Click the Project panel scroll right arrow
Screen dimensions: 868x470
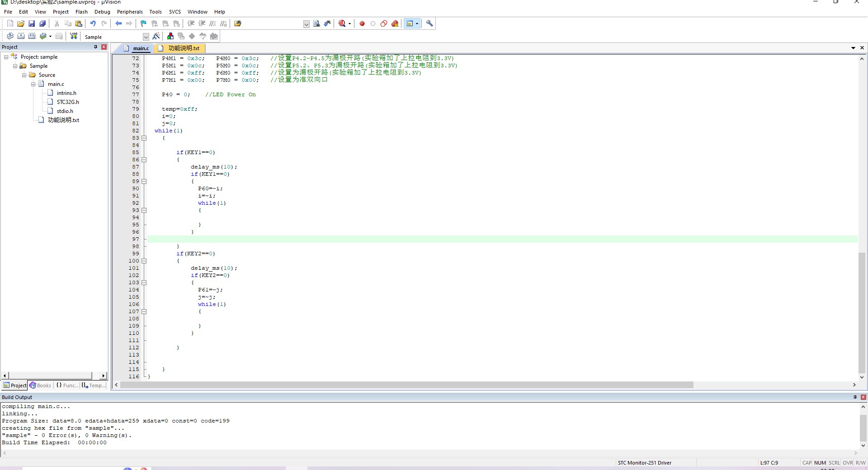pyautogui.click(x=104, y=376)
